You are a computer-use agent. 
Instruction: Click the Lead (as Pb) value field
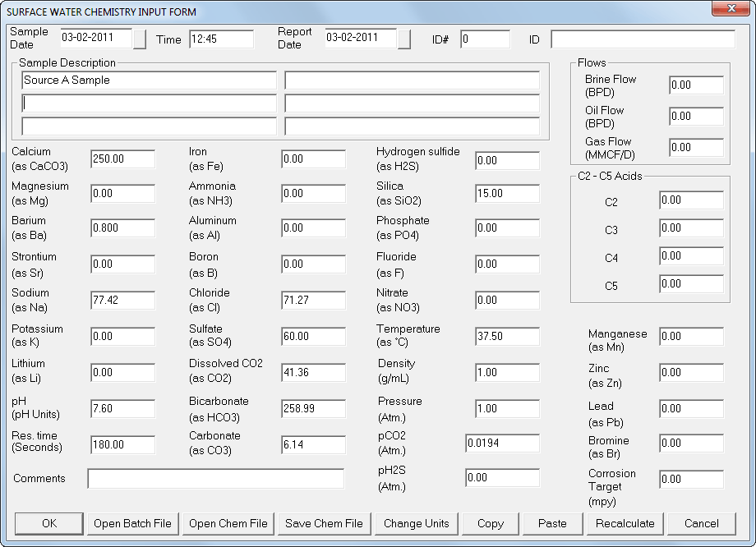click(x=691, y=409)
